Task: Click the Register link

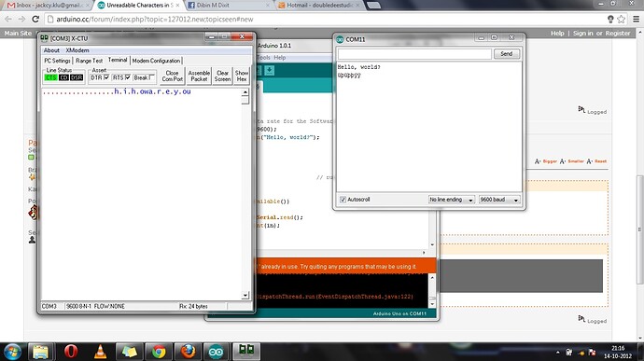Action: (618, 34)
